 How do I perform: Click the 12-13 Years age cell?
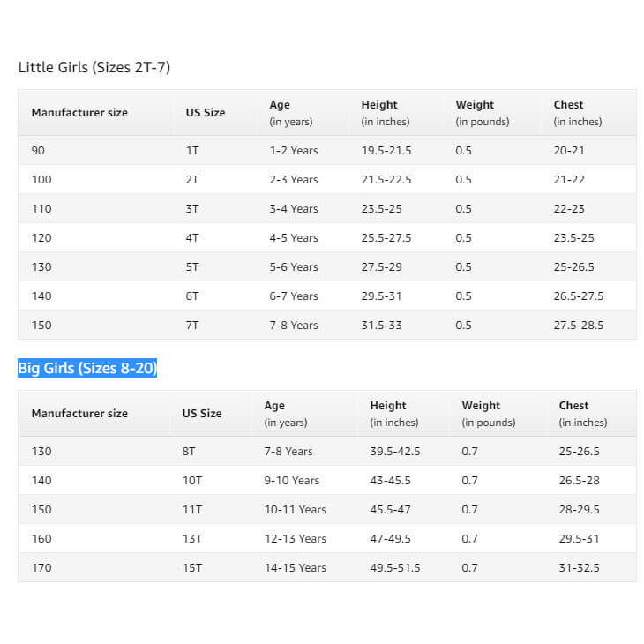coord(296,539)
